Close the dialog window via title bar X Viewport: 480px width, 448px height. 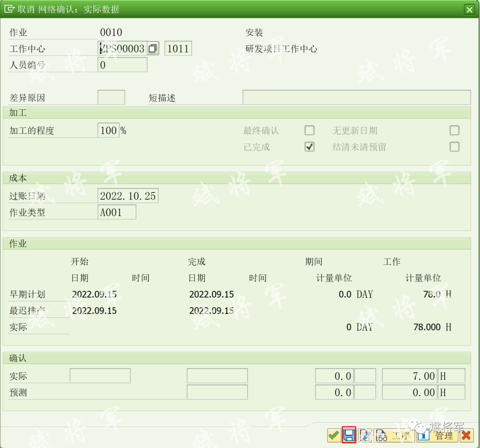(x=469, y=9)
